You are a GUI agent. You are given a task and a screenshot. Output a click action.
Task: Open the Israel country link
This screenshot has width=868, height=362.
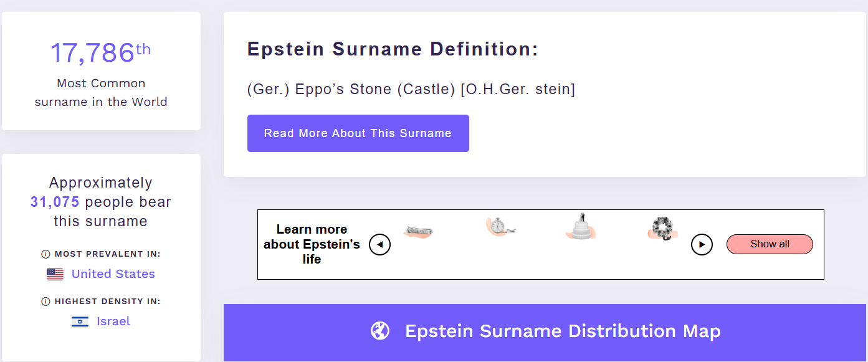(x=113, y=322)
